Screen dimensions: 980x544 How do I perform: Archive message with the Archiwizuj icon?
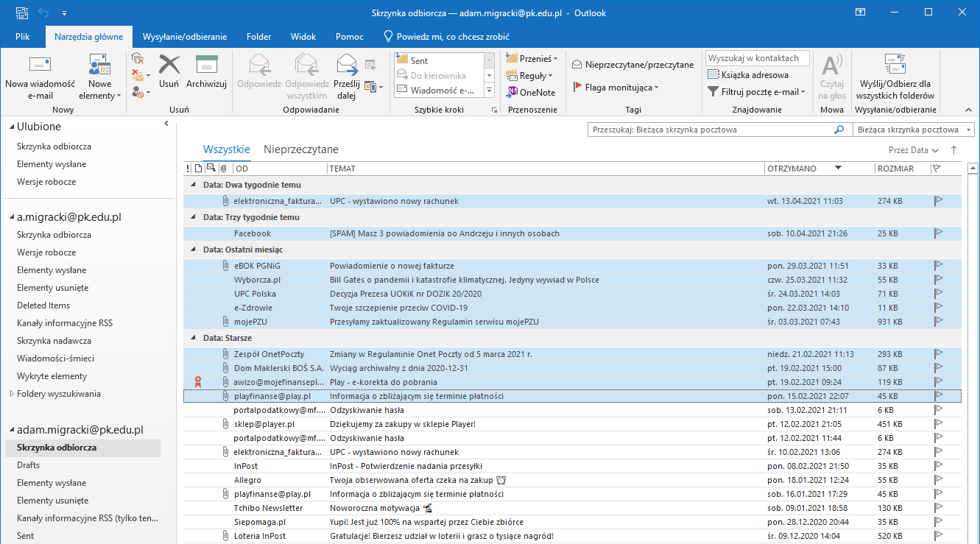206,66
